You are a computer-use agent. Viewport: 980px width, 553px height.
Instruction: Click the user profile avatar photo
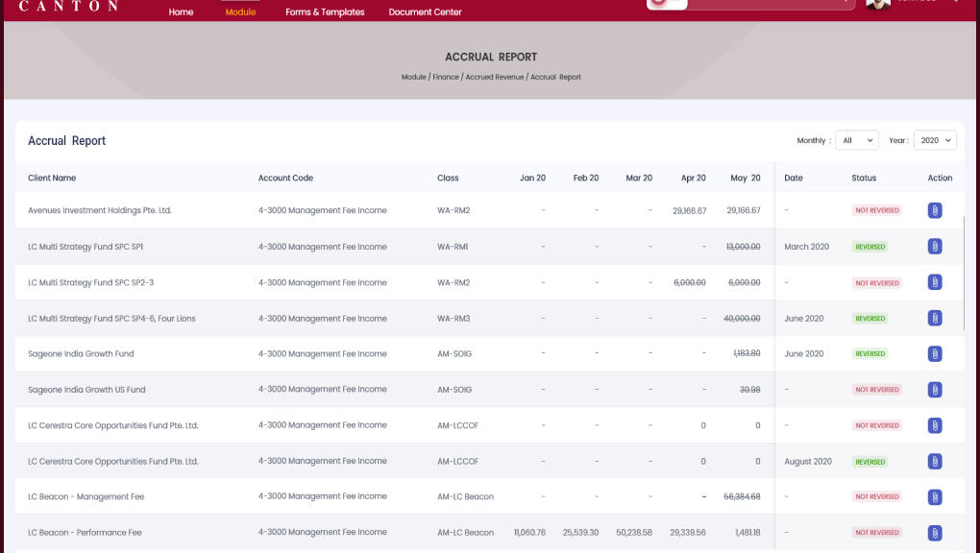point(877,4)
